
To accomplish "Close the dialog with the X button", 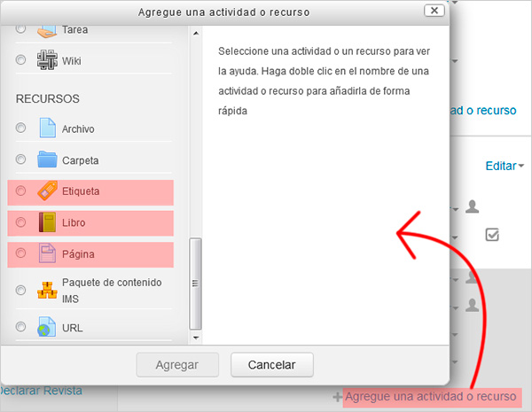I will (434, 12).
